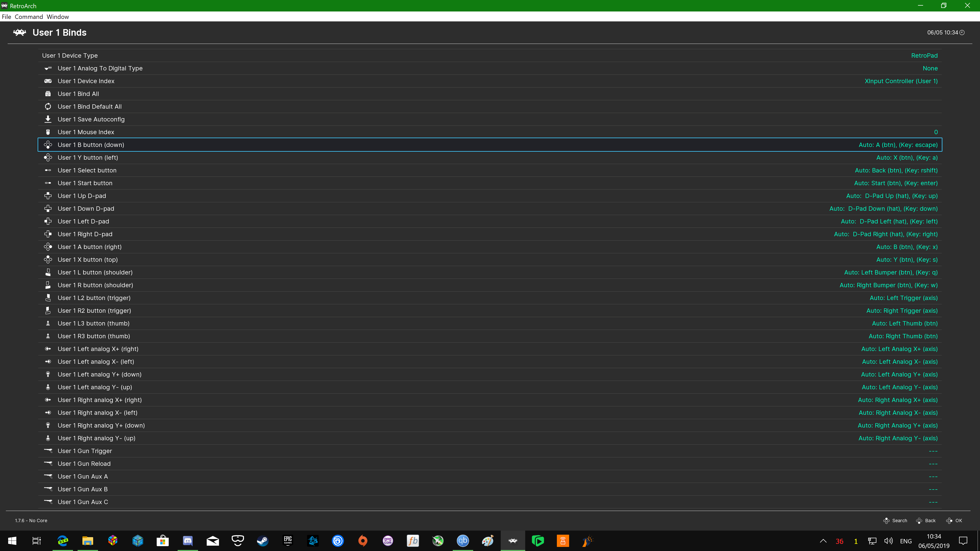Click the Down D-pad icon
Screen dimensions: 980x551
(48, 208)
